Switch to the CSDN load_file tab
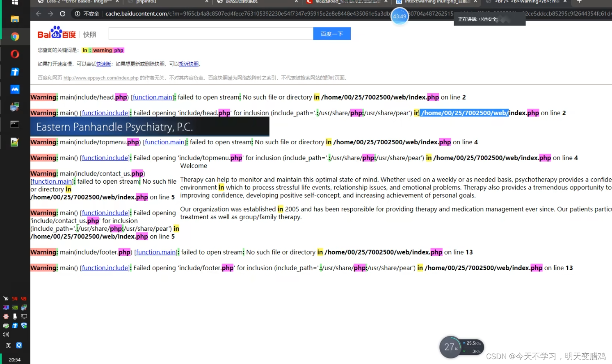This screenshot has height=364, width=612. coord(347,2)
